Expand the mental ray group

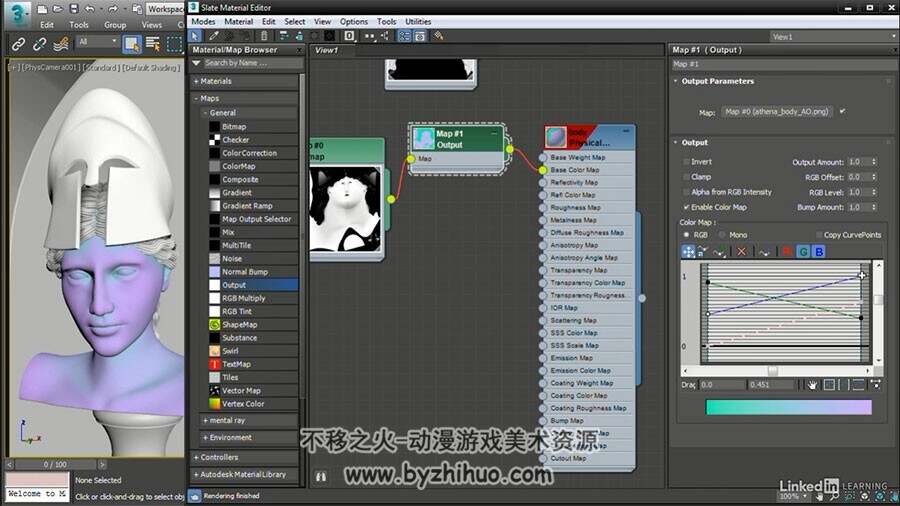205,421
